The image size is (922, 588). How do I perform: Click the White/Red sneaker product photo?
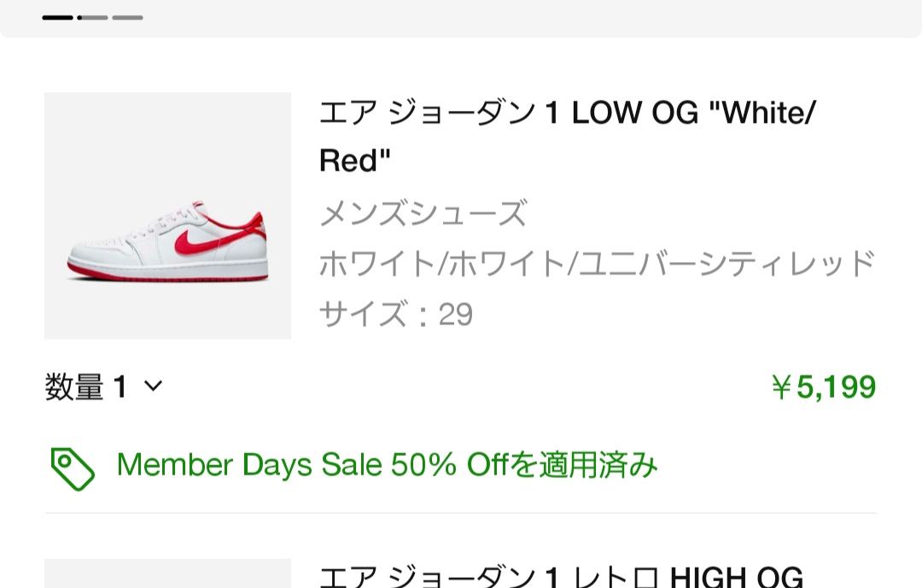pyautogui.click(x=167, y=216)
